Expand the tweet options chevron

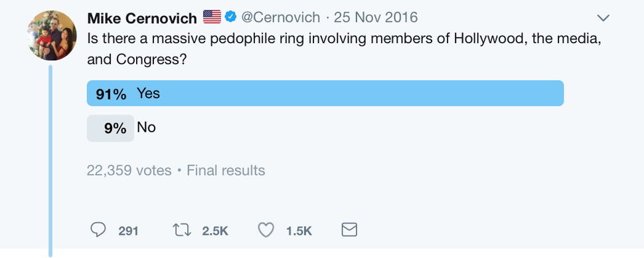click(603, 18)
